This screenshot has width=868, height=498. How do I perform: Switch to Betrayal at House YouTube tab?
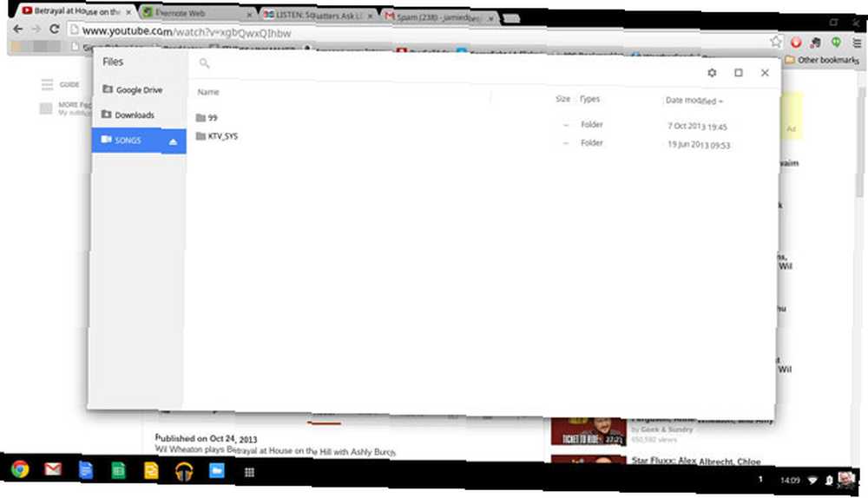(x=75, y=11)
